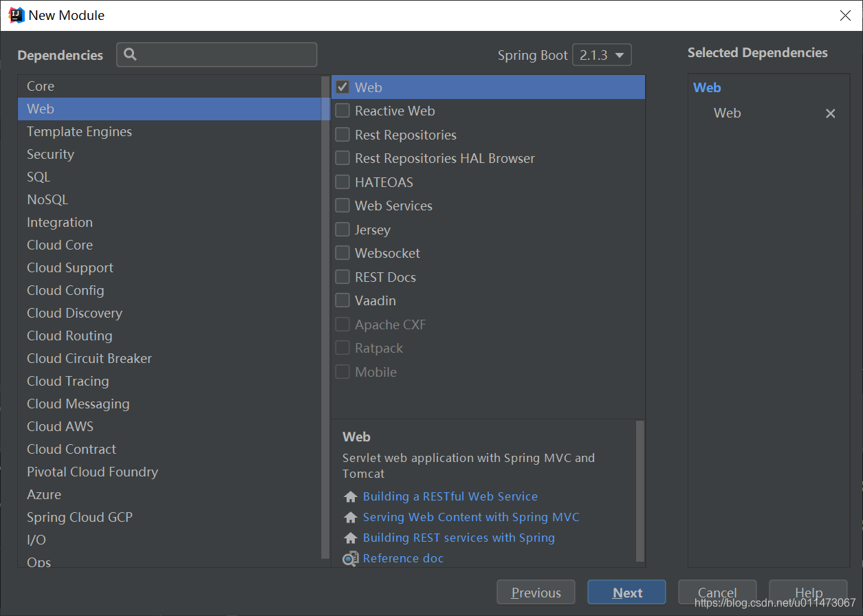The image size is (863, 616).
Task: Tick the Vaadin checkbox
Action: point(342,300)
